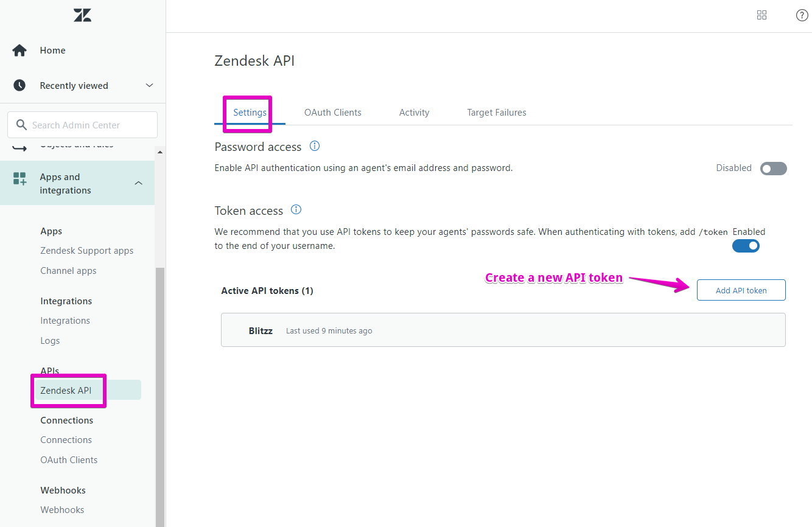
Task: Click info icon next to Password access
Action: tap(315, 146)
